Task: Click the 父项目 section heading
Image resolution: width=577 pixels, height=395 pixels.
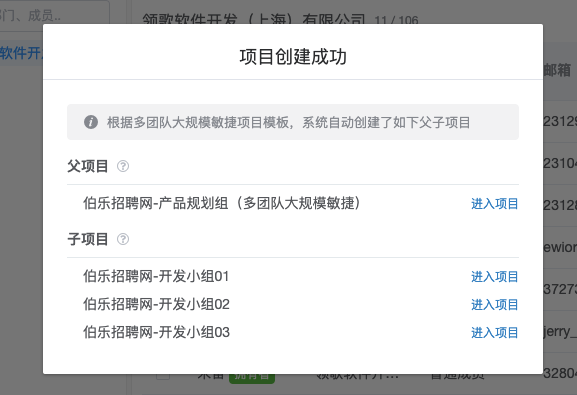Action: [x=88, y=166]
